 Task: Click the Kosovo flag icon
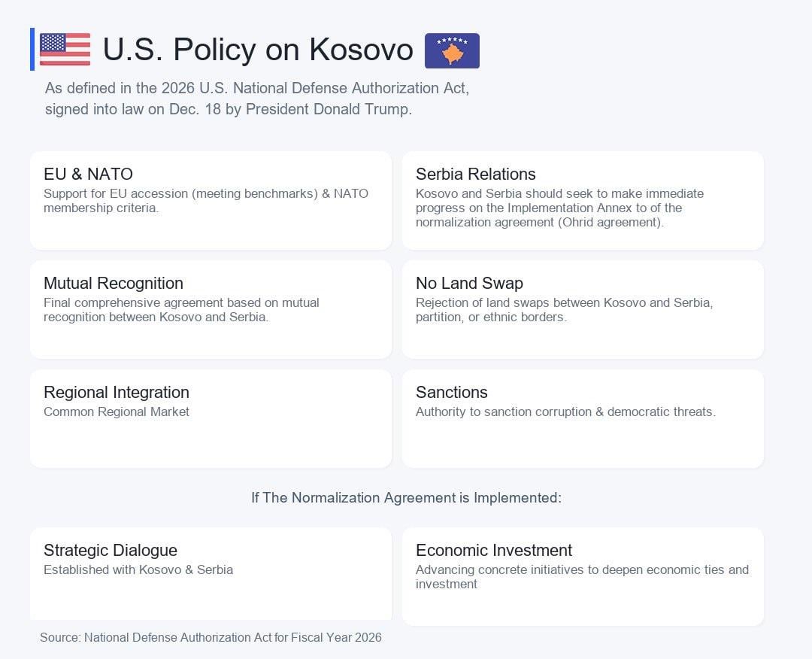pyautogui.click(x=452, y=50)
